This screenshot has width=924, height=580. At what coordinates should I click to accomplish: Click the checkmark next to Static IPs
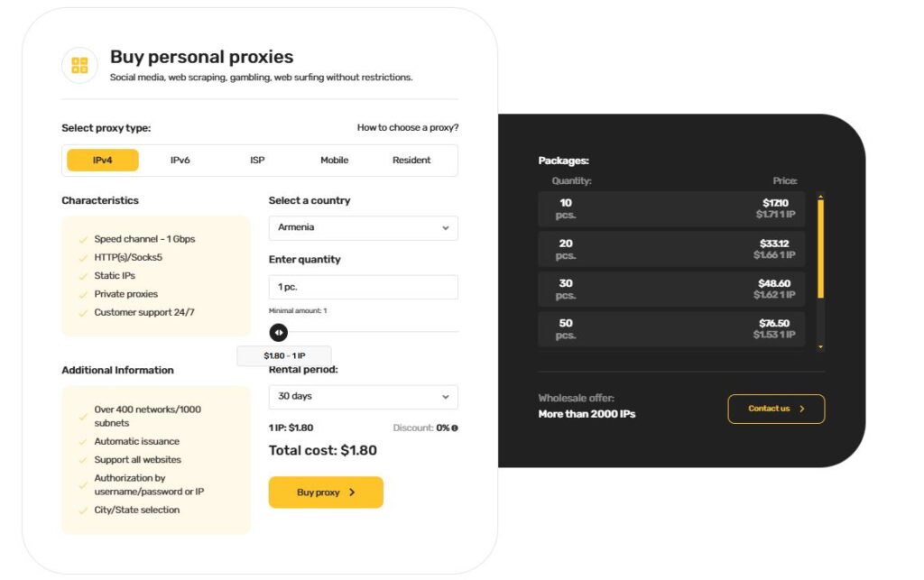pyautogui.click(x=83, y=276)
